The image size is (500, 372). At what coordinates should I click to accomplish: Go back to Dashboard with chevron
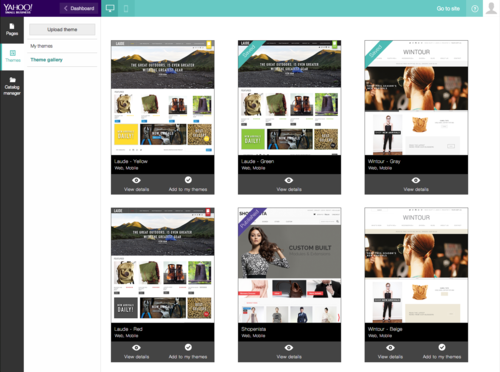pyautogui.click(x=79, y=8)
